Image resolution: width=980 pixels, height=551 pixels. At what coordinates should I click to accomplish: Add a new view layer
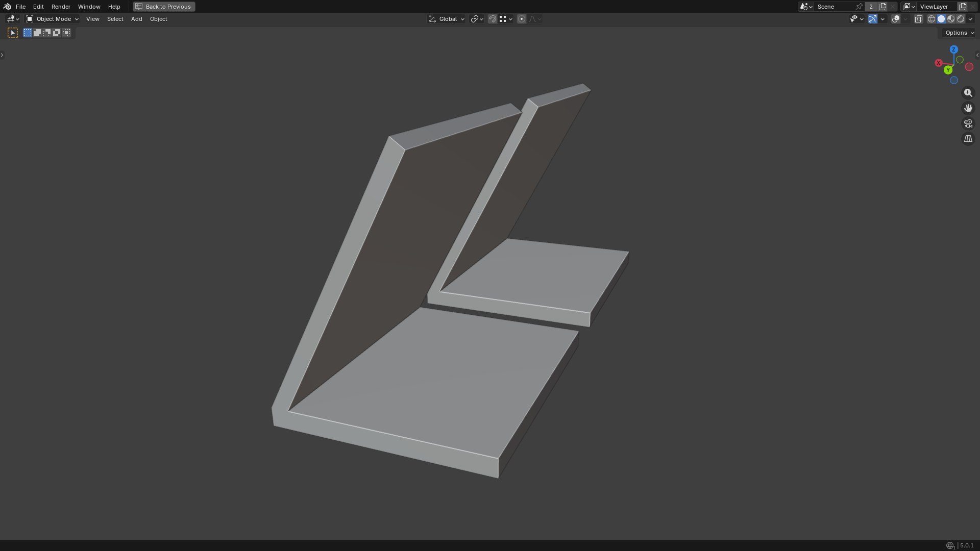click(x=963, y=7)
